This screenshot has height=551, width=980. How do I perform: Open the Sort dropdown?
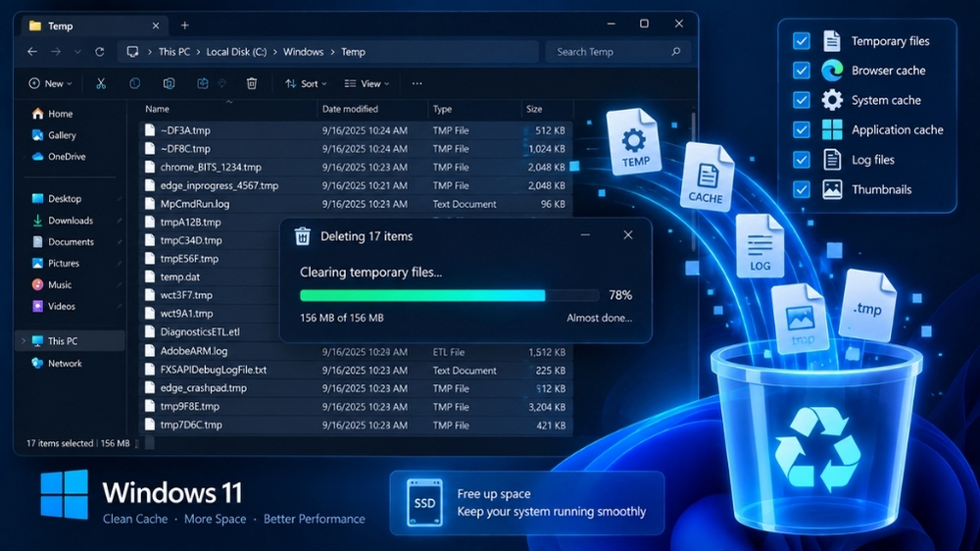pyautogui.click(x=306, y=83)
